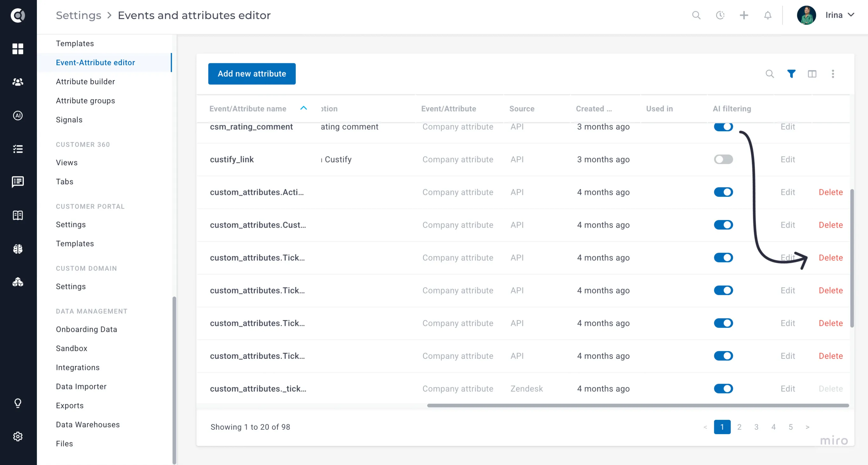Open the brain icon in sidebar
868x465 pixels.
click(x=18, y=249)
